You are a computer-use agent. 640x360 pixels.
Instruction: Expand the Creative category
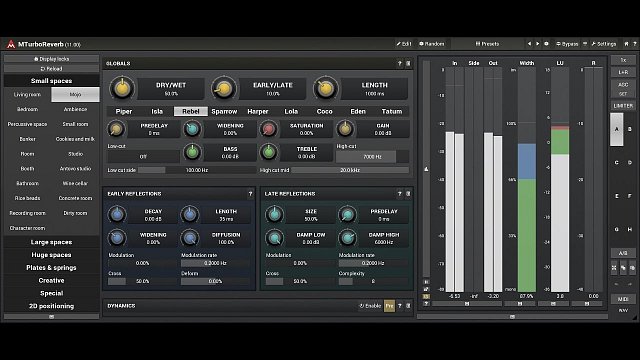(51, 280)
